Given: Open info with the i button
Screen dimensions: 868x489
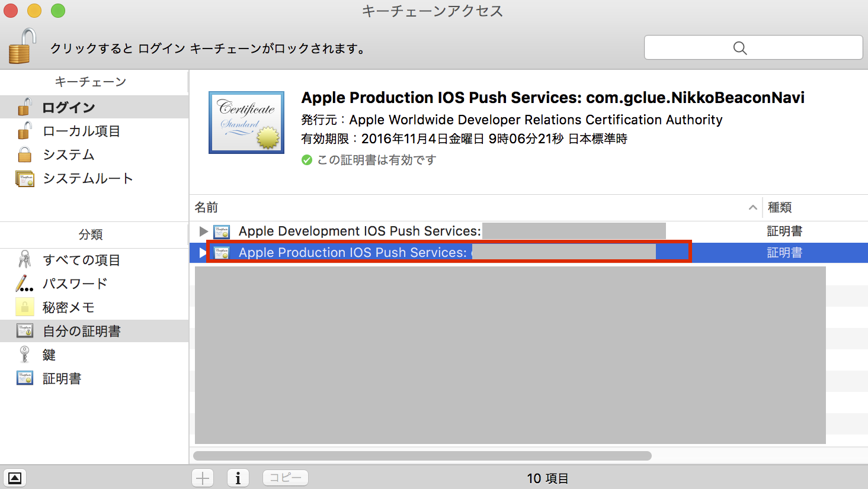Looking at the screenshot, I should tap(238, 478).
